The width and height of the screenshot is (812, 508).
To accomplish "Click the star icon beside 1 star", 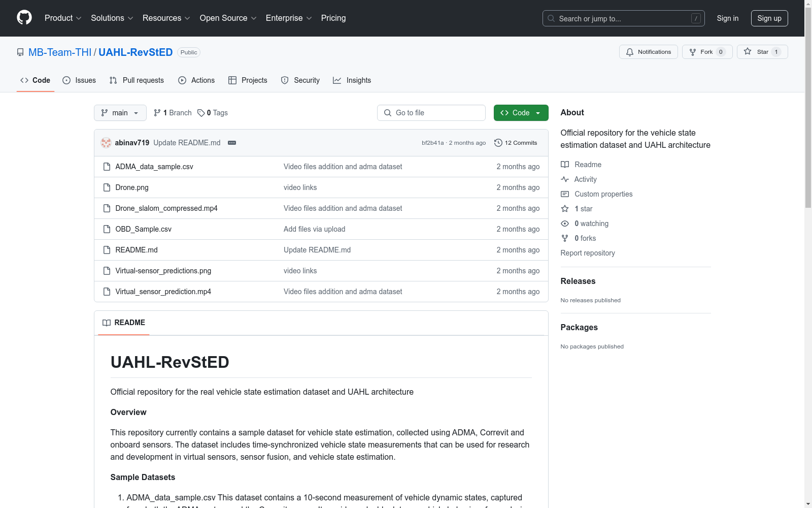I will click(x=565, y=209).
